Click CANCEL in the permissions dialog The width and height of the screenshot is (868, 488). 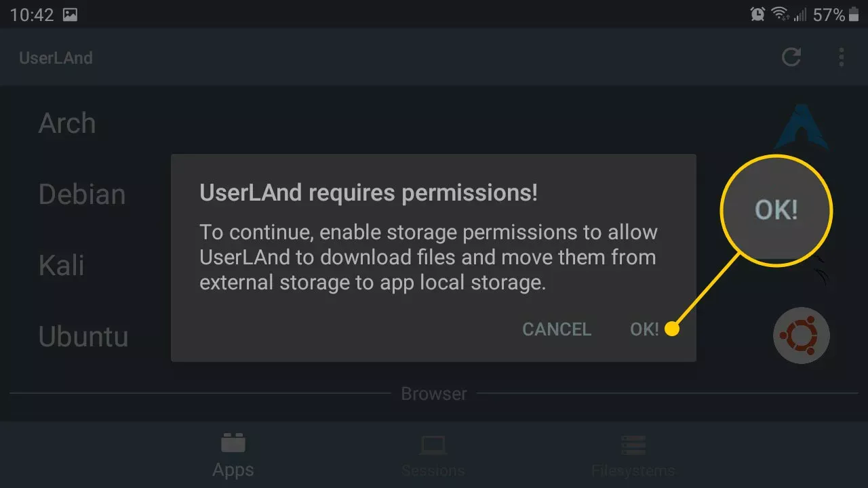tap(557, 329)
